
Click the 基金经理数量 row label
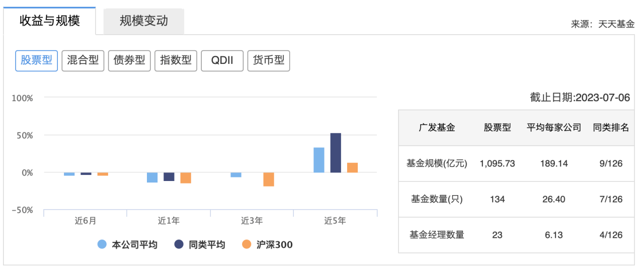[437, 235]
